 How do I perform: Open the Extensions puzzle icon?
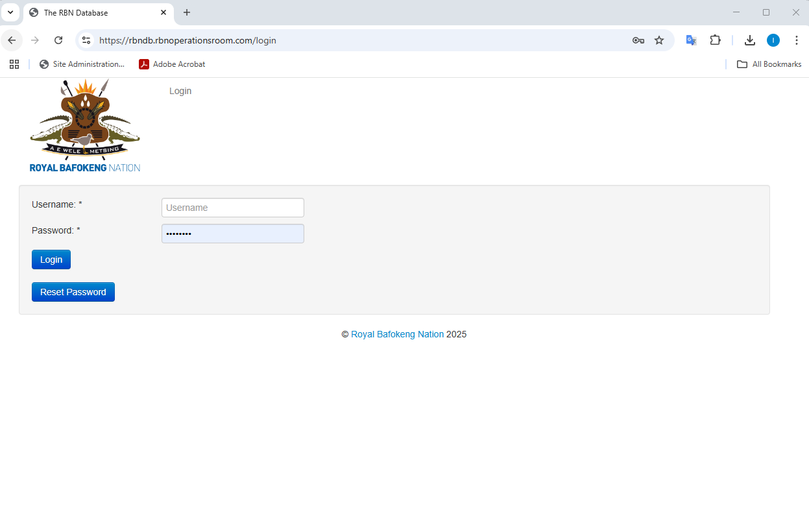point(715,40)
